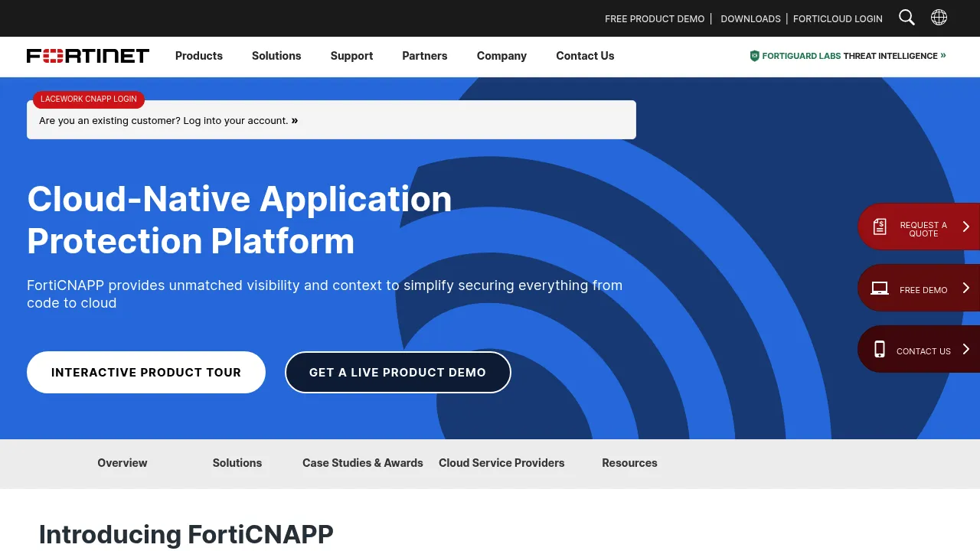The height and width of the screenshot is (551, 980).
Task: Expand the side Contact Us chevron arrow
Action: 965,349
